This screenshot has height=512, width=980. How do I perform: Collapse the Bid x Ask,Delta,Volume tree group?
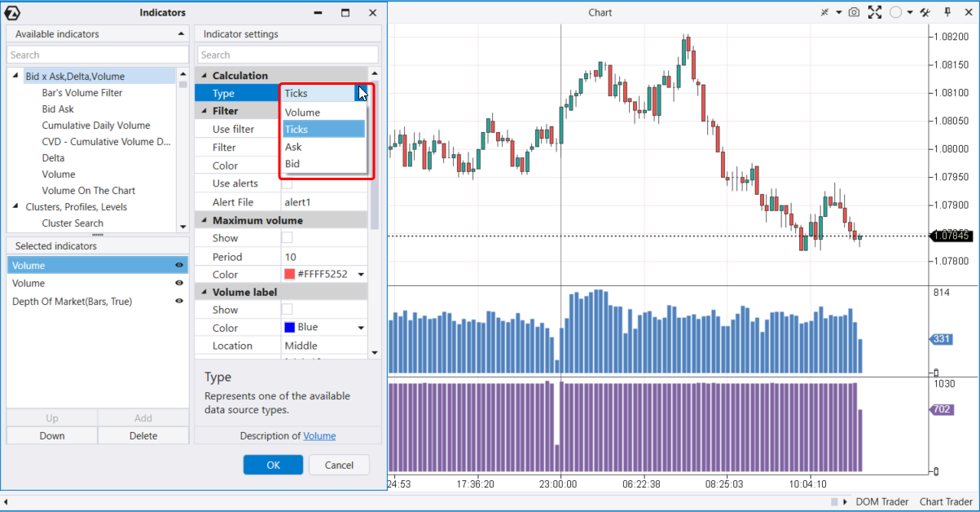(x=15, y=76)
